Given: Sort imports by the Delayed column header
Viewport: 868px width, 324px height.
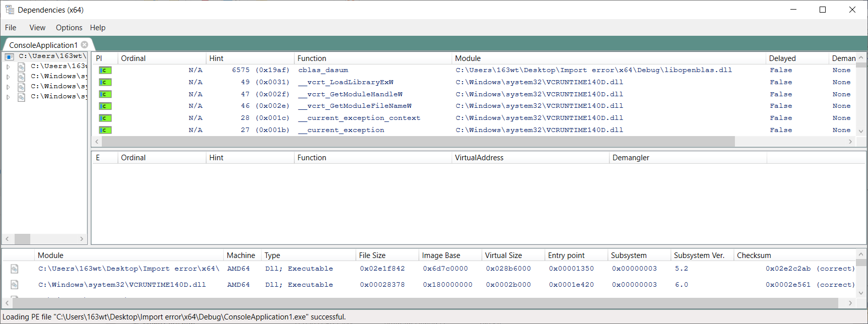Looking at the screenshot, I should pyautogui.click(x=797, y=58).
